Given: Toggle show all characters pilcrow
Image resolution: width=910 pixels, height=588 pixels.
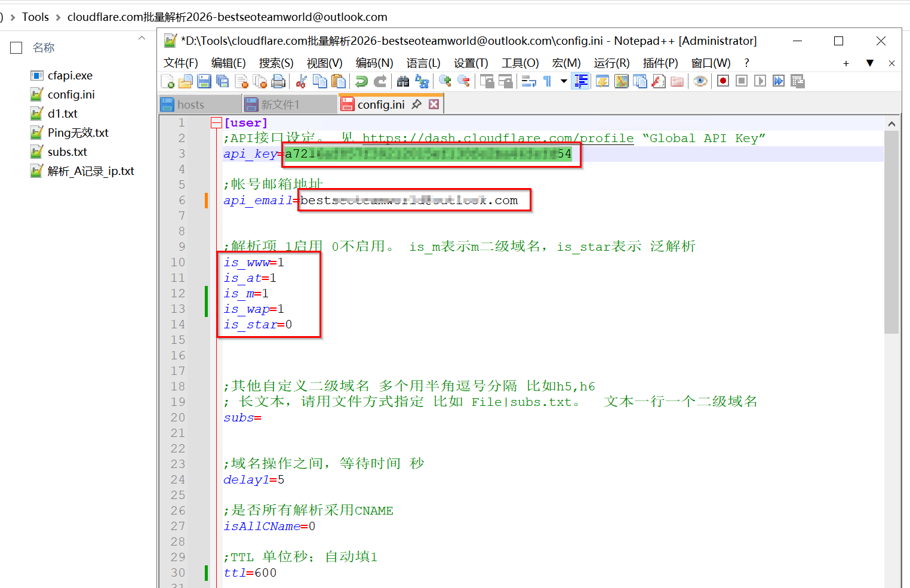Looking at the screenshot, I should click(x=547, y=81).
